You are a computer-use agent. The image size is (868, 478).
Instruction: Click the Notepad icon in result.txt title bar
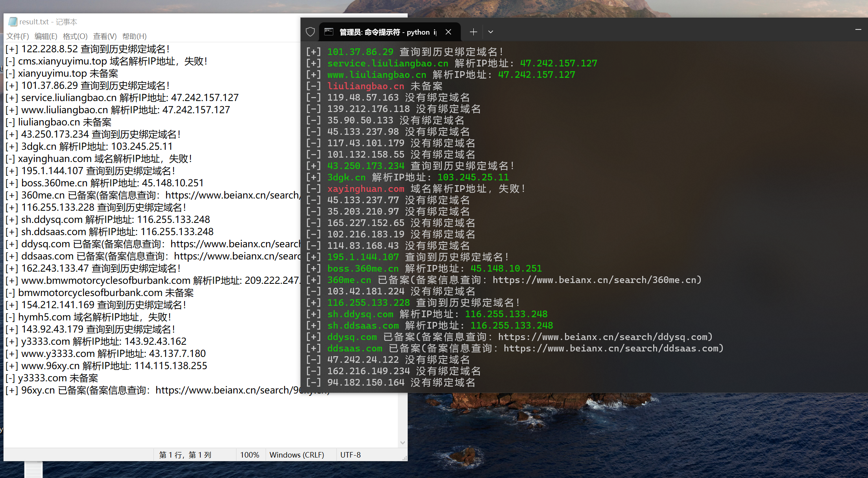[x=13, y=22]
